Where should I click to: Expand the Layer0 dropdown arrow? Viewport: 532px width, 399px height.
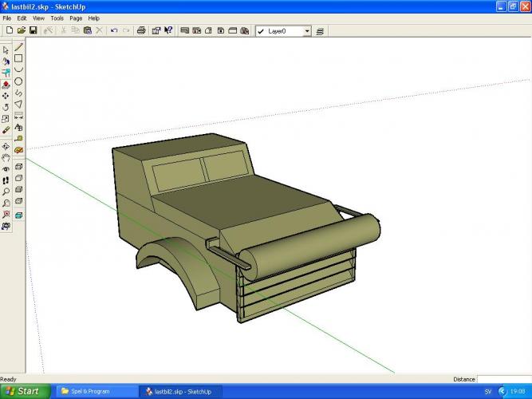click(307, 31)
